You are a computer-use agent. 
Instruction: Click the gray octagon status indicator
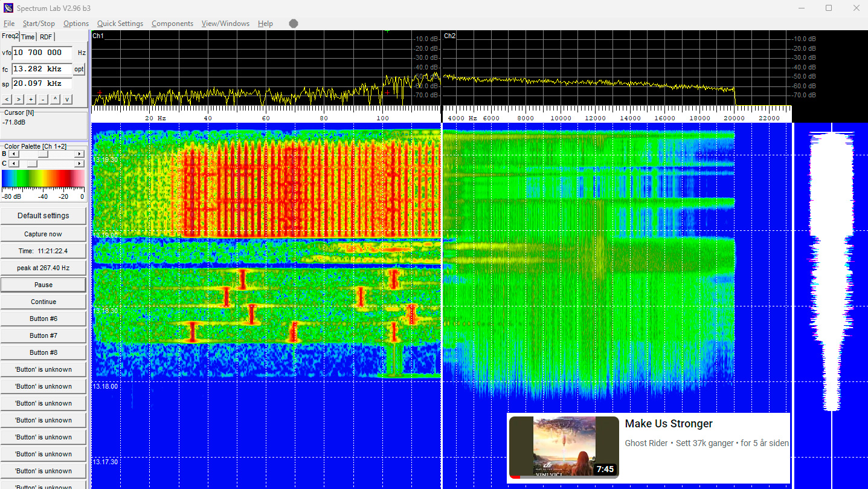click(x=294, y=24)
